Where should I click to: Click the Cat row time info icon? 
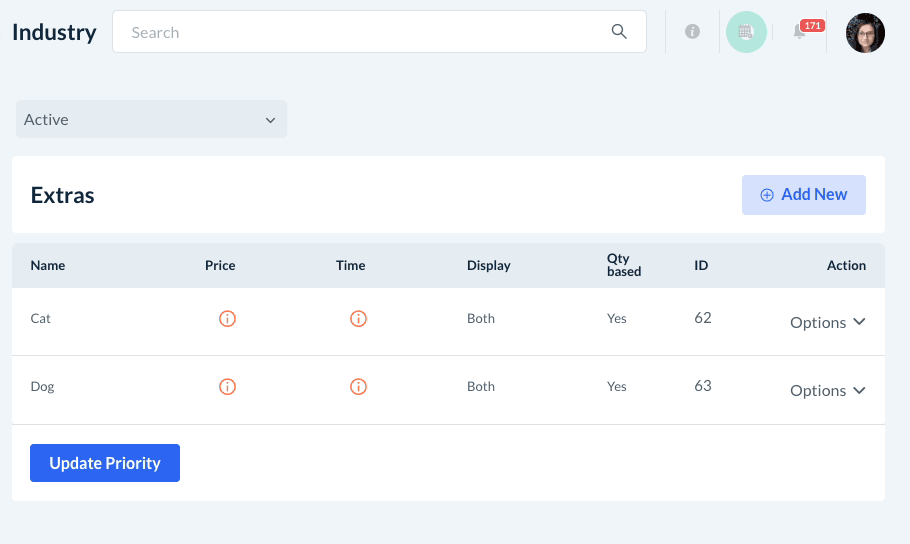(358, 319)
